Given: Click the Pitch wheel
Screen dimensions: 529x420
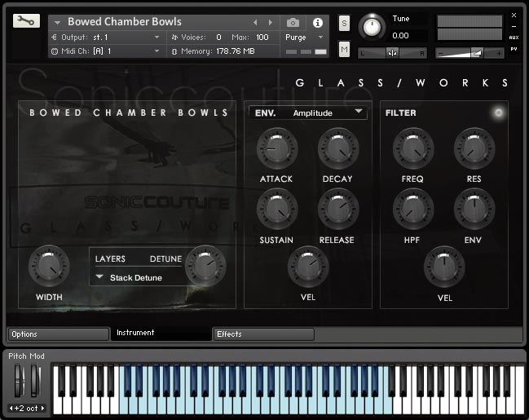Looking at the screenshot, I should tap(20, 381).
